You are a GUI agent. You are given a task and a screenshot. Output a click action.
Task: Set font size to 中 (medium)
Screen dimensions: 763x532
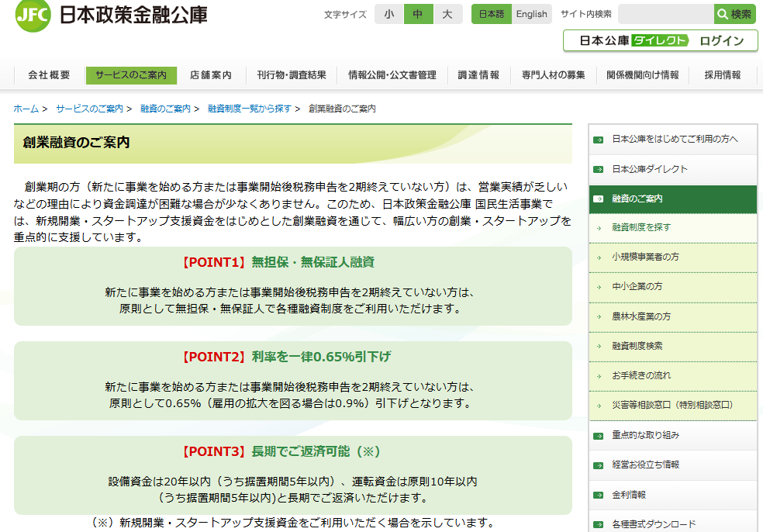tap(418, 14)
